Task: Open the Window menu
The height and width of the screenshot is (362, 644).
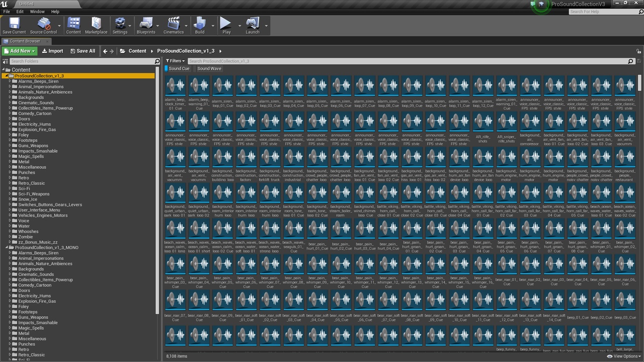Action: (37, 12)
